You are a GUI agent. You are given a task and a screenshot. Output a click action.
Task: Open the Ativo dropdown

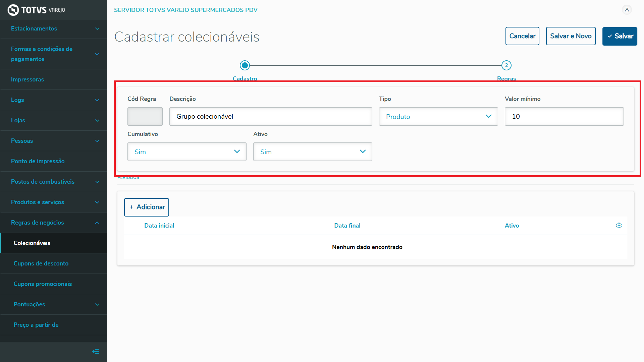click(312, 152)
